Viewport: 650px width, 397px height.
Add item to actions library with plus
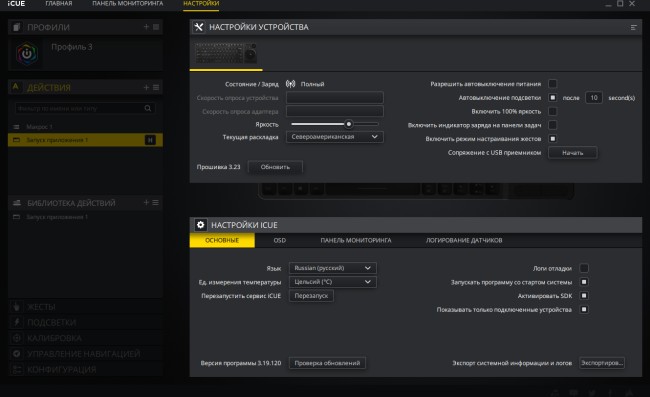tap(146, 203)
